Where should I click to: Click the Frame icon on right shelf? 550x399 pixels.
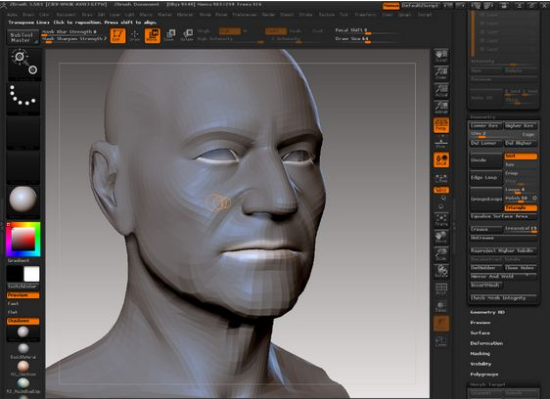tap(441, 219)
